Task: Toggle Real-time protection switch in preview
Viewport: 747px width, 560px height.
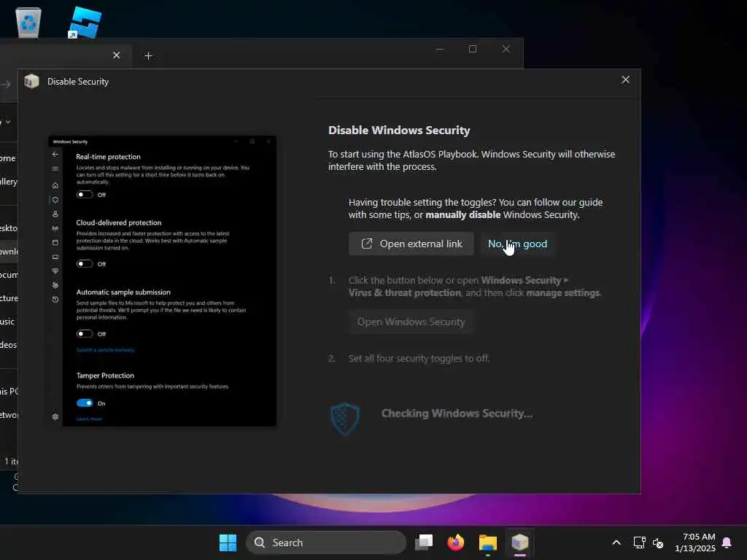Action: pos(85,194)
